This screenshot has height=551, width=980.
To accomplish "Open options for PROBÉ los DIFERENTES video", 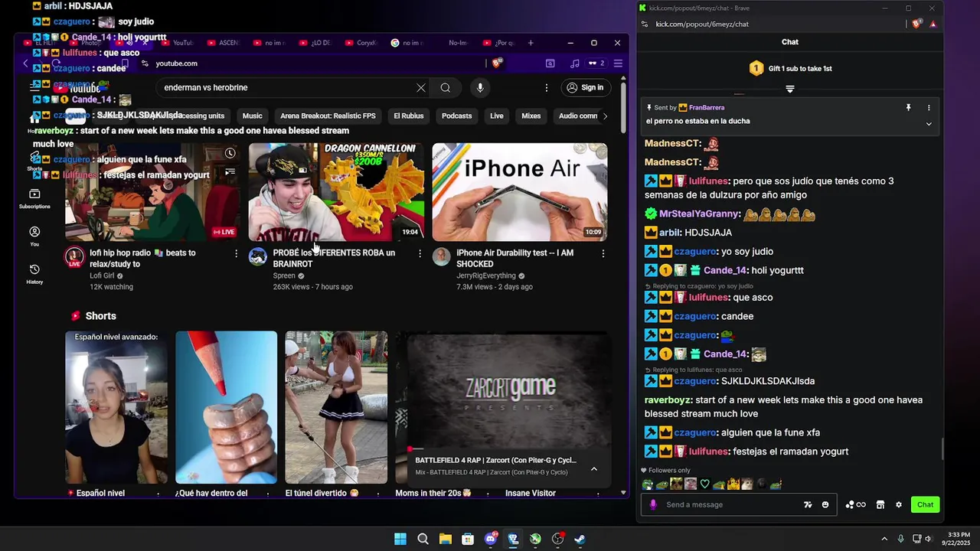I will 420,253.
